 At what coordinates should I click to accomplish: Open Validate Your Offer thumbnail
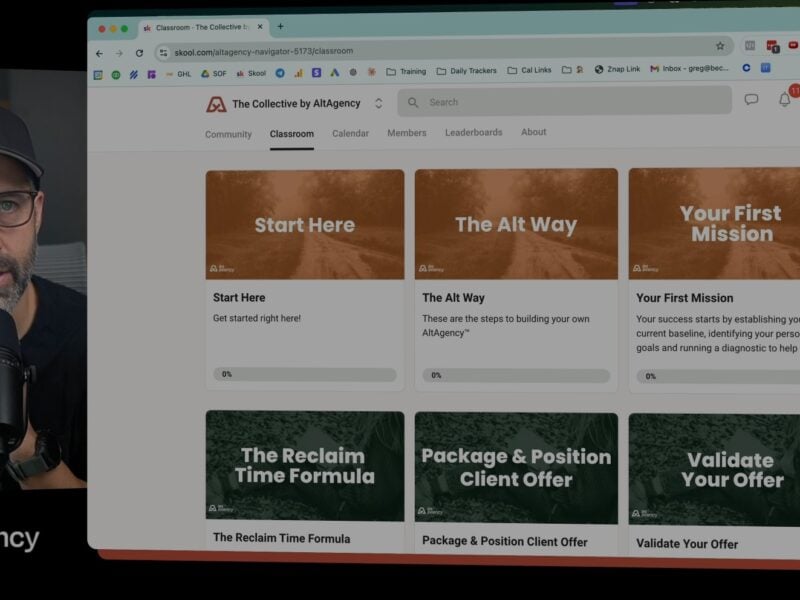coord(714,470)
